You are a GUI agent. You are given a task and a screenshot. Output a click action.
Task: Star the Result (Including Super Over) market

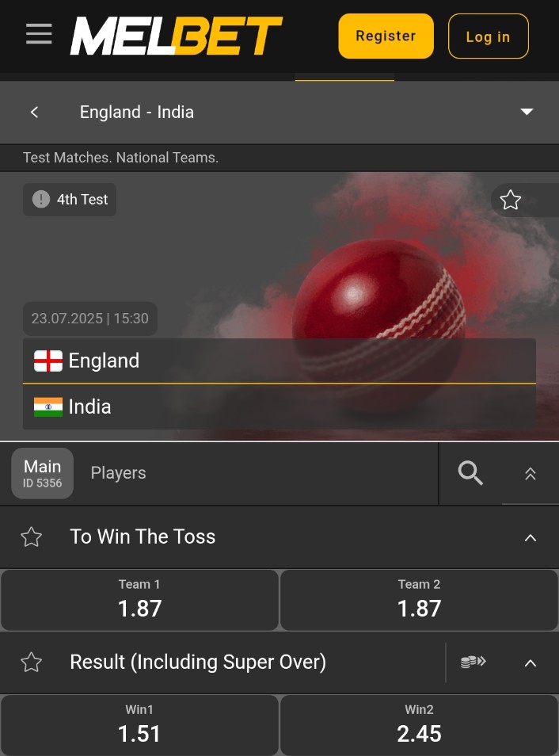tap(31, 662)
